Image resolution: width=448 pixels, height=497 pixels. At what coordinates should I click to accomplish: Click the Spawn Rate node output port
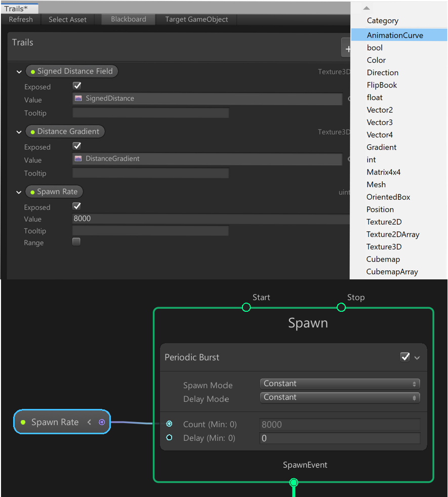tap(102, 422)
